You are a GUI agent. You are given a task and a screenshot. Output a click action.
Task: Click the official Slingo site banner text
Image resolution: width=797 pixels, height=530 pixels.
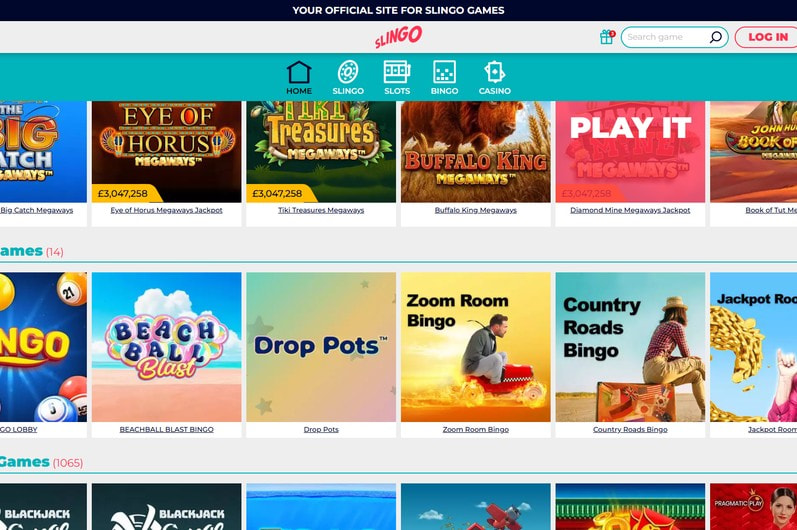coord(398,10)
